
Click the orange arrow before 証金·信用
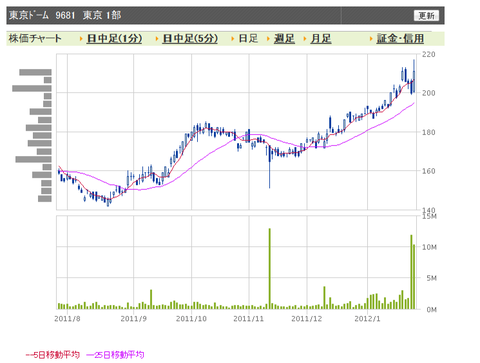coord(371,39)
